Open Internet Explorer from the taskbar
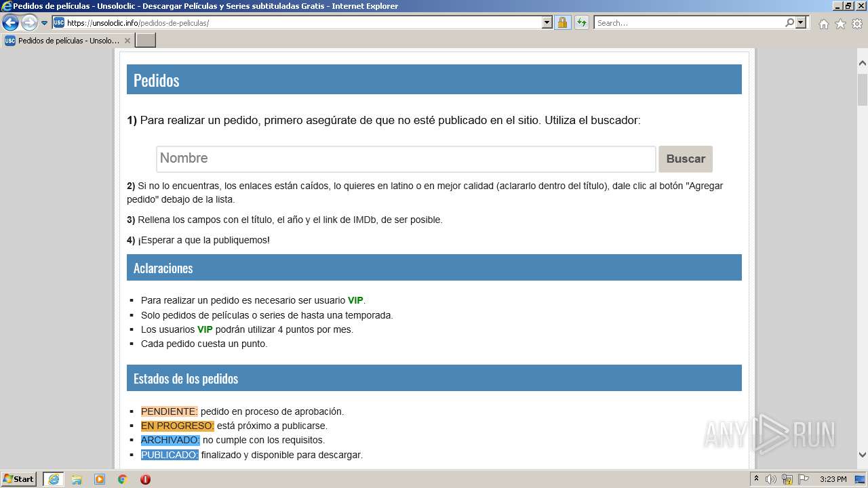The height and width of the screenshot is (488, 868). point(54,479)
